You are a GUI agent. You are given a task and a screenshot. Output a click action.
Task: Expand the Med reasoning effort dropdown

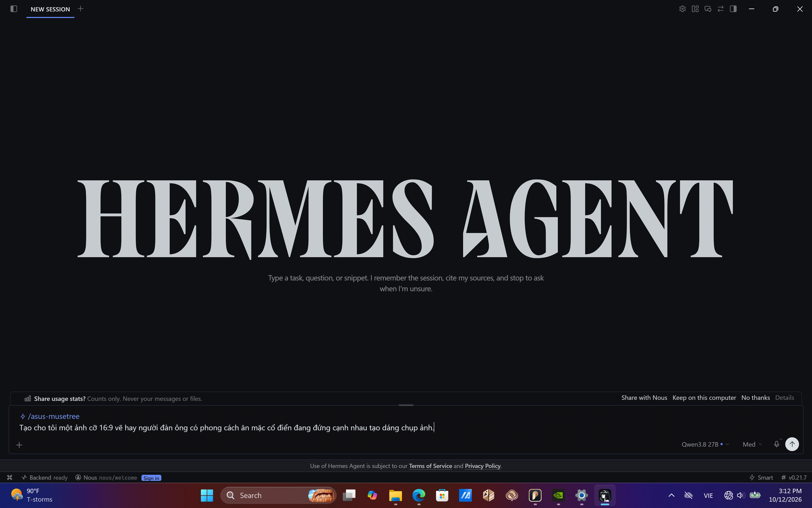click(x=752, y=445)
